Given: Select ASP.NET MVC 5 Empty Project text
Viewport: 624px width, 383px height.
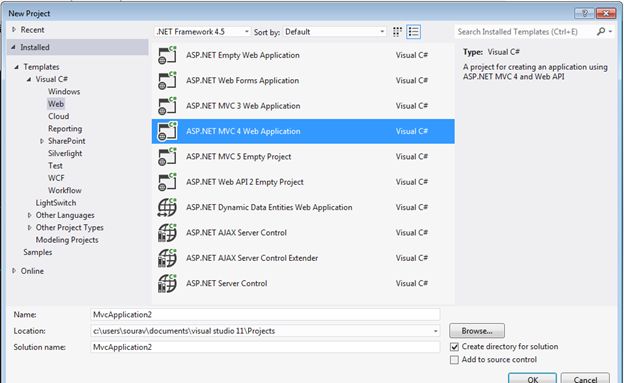Looking at the screenshot, I should [x=238, y=157].
